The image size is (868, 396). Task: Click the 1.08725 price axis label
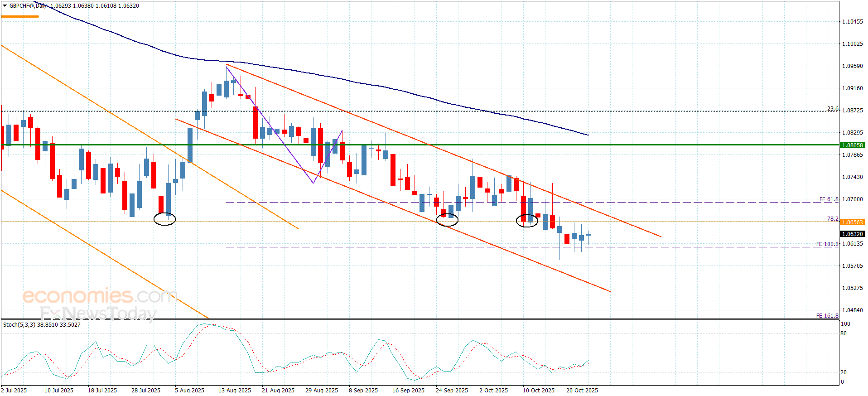point(853,111)
